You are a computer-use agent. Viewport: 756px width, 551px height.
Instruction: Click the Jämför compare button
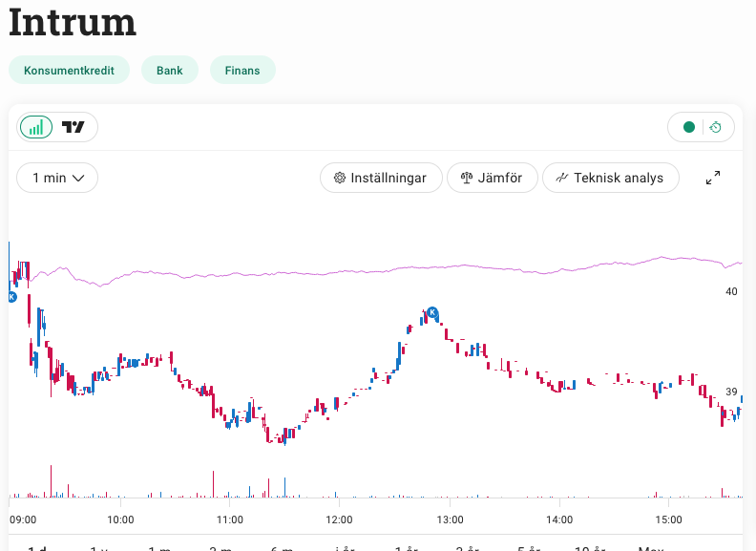[493, 178]
